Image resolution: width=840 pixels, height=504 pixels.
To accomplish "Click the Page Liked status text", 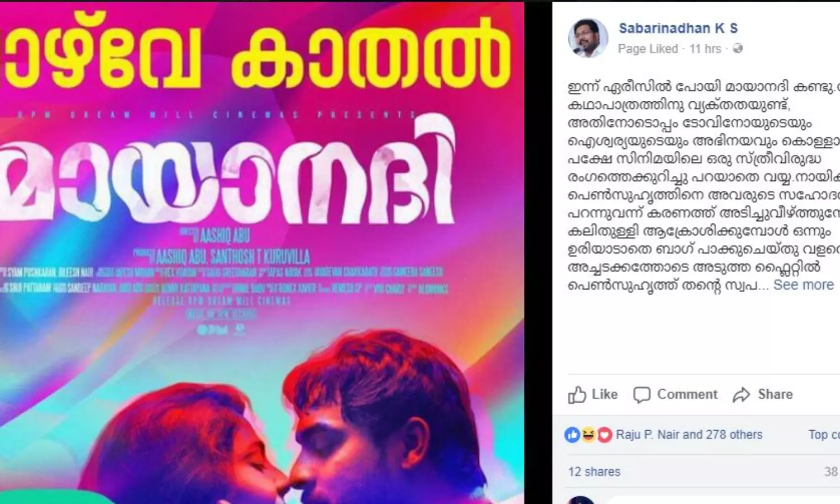I will [x=648, y=49].
